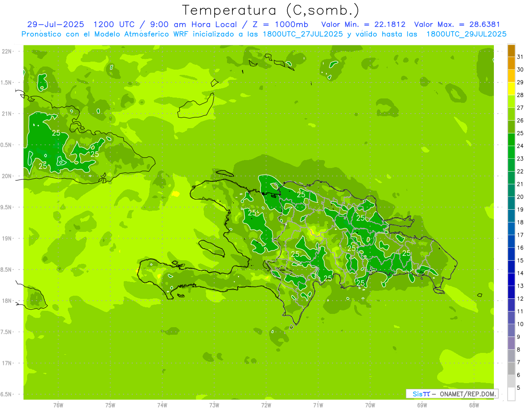Pick purple legend swatch between 8 and 9

(x=511, y=343)
